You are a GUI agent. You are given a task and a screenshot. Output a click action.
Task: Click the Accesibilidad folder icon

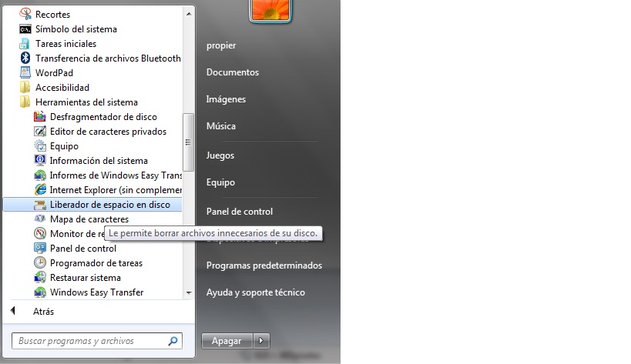tap(25, 87)
